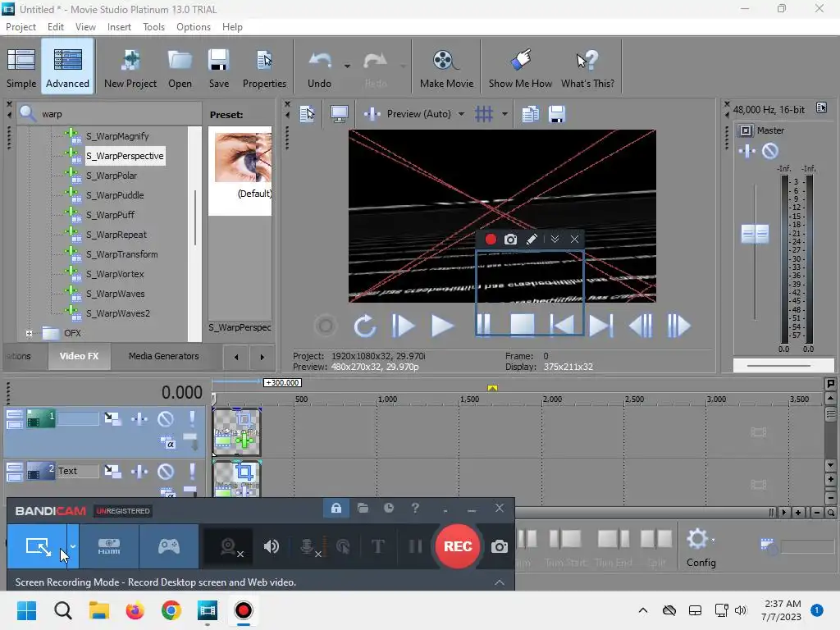Image resolution: width=840 pixels, height=630 pixels.
Task: Open the Options menu
Action: [194, 27]
